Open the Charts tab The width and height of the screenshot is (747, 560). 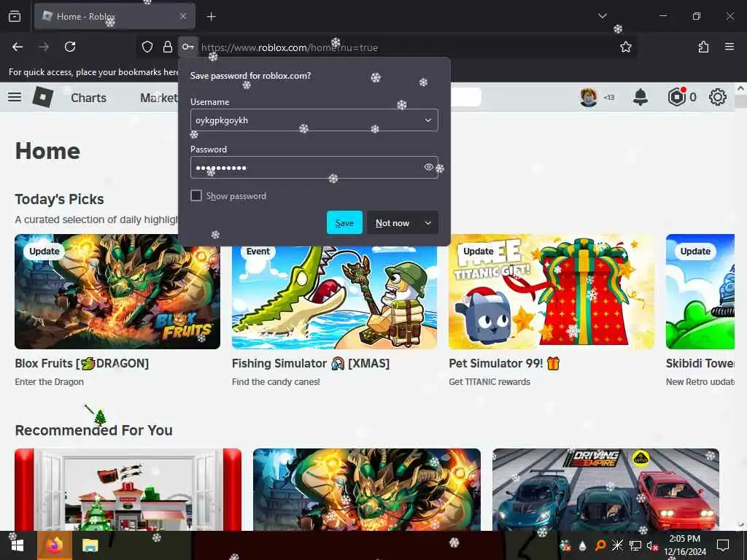pyautogui.click(x=88, y=98)
